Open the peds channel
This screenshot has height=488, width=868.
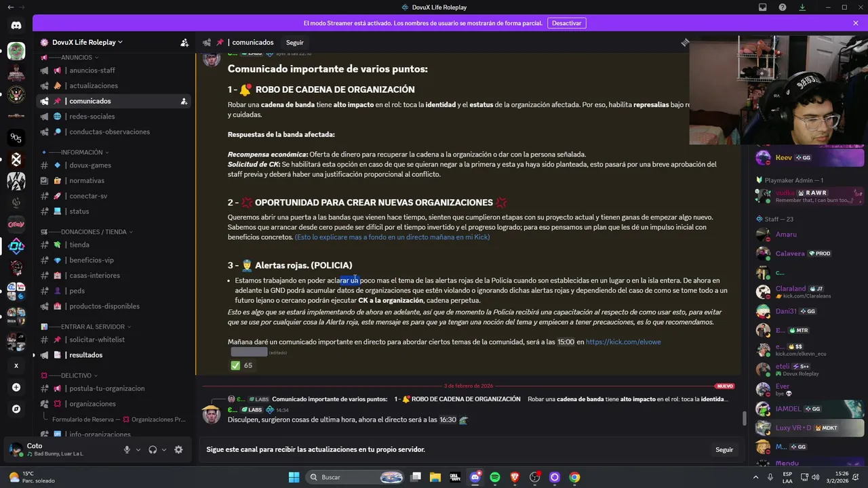tap(113, 291)
